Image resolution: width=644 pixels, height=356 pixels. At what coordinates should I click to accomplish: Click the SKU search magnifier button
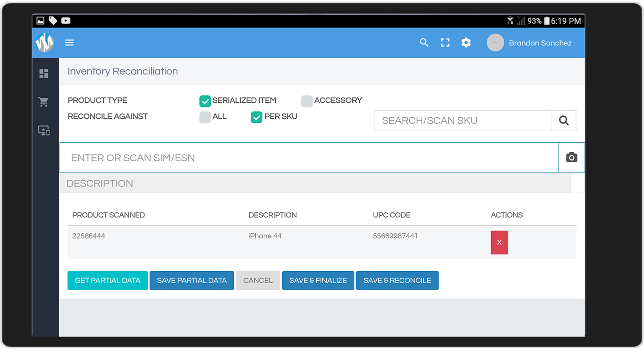pos(564,120)
